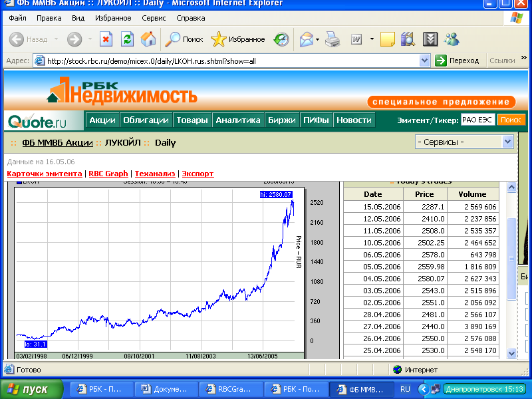Image resolution: width=532 pixels, height=399 pixels.
Task: Click the Forward arrow icon
Action: (x=74, y=39)
